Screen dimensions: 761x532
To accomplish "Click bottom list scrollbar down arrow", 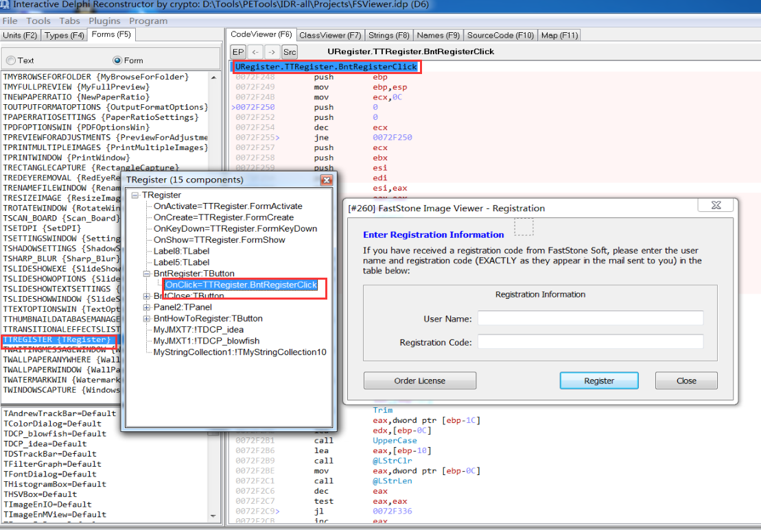I will (x=213, y=516).
